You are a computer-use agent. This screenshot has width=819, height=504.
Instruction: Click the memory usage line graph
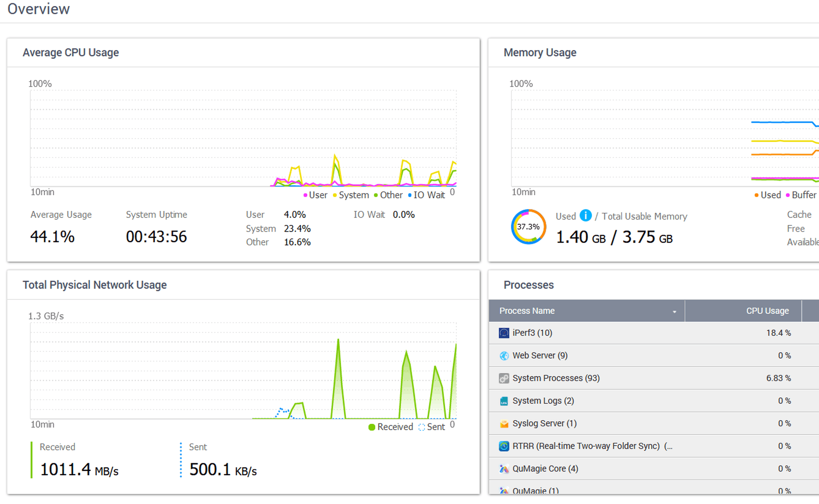pos(665,138)
